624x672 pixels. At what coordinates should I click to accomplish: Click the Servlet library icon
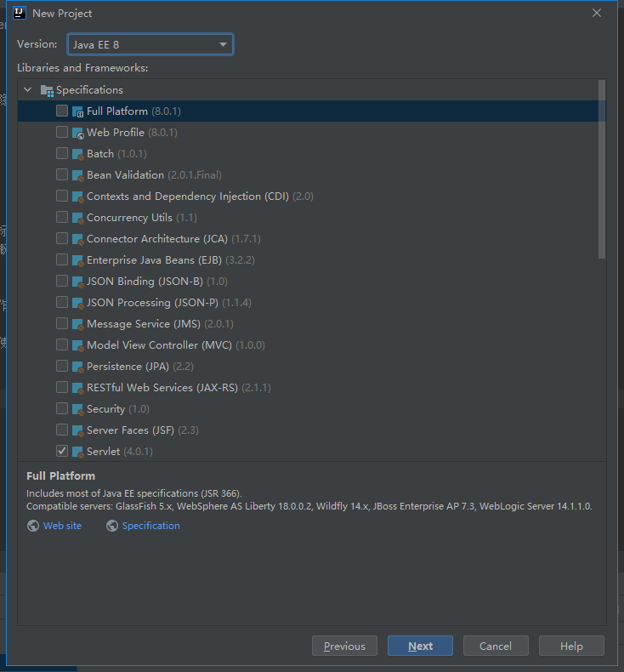click(77, 452)
